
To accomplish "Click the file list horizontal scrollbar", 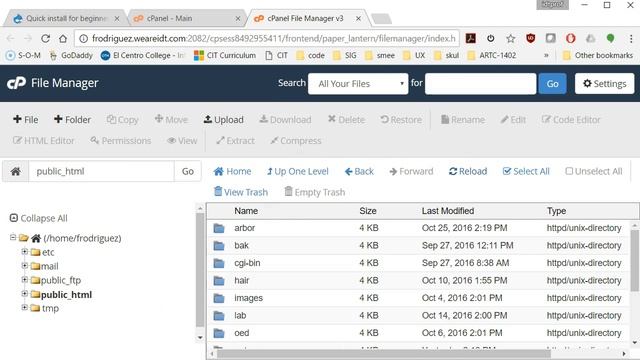I will [384, 354].
